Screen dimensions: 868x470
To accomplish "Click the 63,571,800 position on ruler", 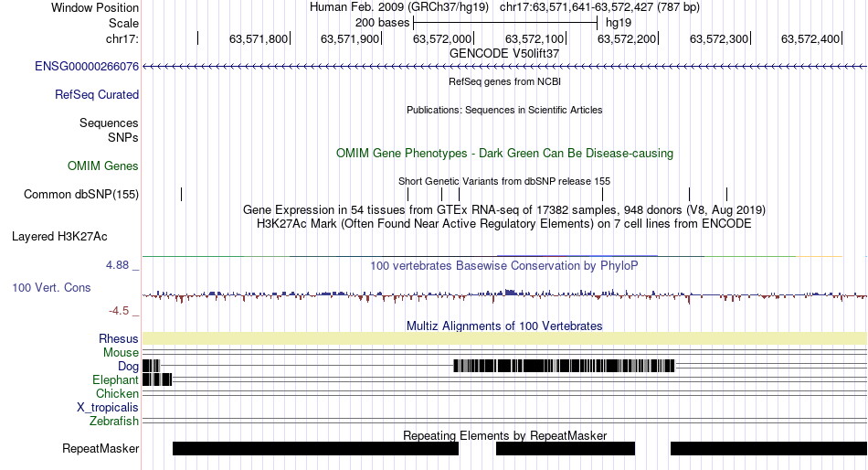I will coord(259,38).
